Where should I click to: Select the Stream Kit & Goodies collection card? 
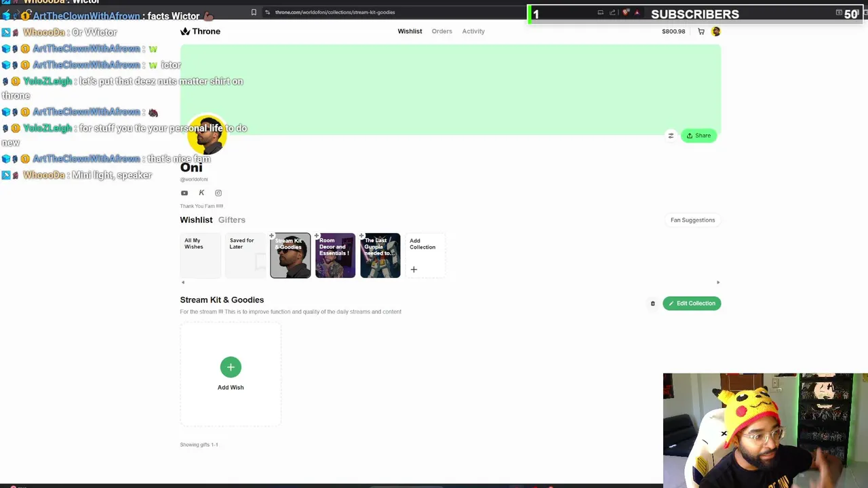pyautogui.click(x=290, y=256)
